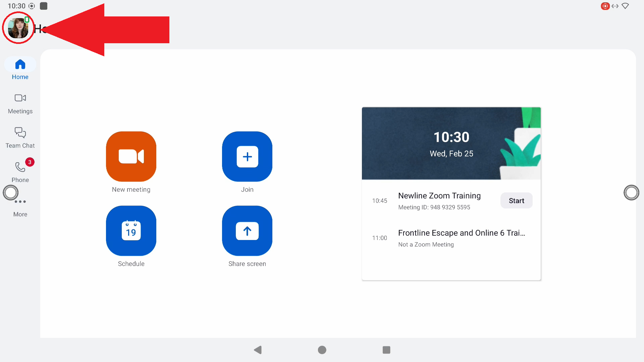This screenshot has height=362, width=644.
Task: Tap the Share screen icon
Action: click(247, 231)
